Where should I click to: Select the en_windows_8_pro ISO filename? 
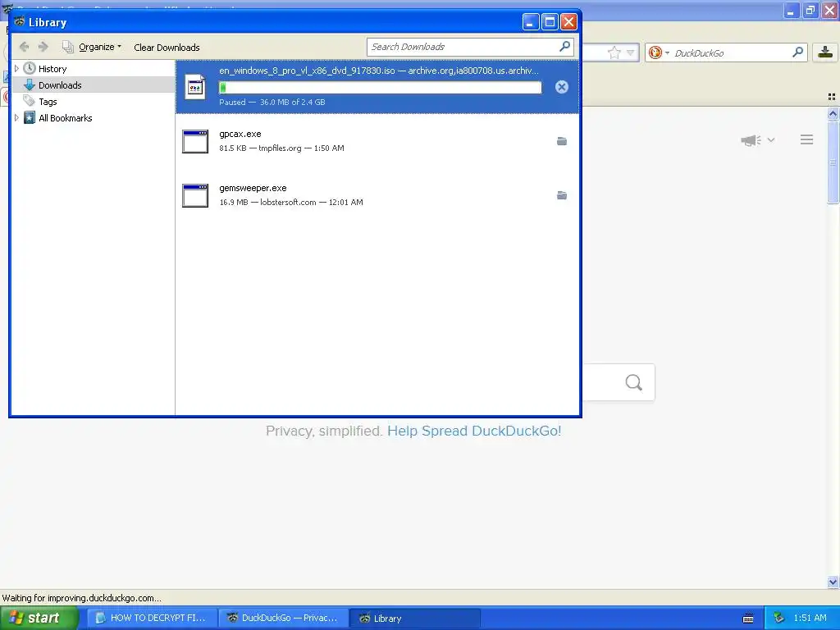(x=307, y=71)
